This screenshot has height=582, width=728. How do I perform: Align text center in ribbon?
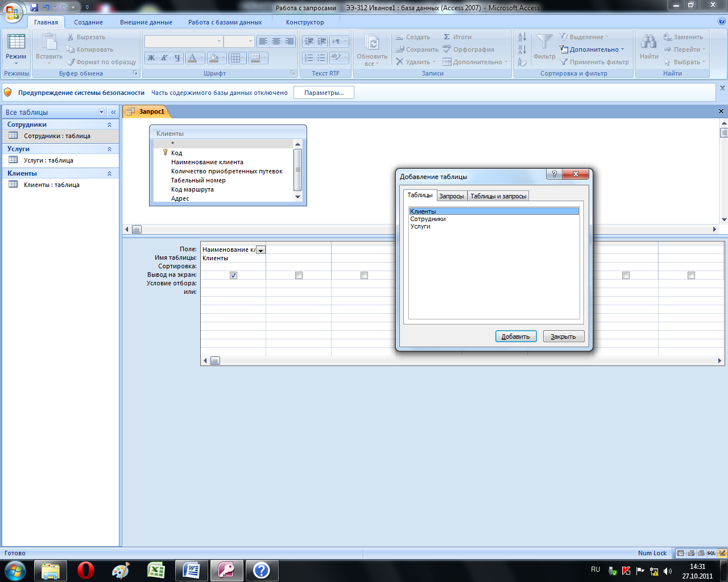pyautogui.click(x=276, y=41)
